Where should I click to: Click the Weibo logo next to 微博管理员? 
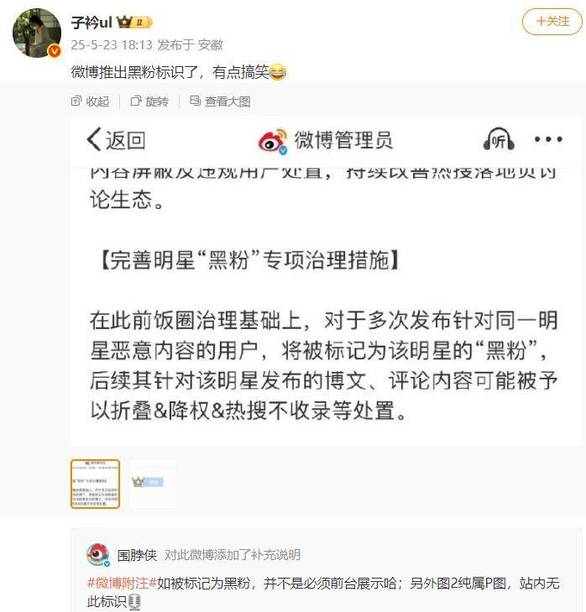click(273, 141)
